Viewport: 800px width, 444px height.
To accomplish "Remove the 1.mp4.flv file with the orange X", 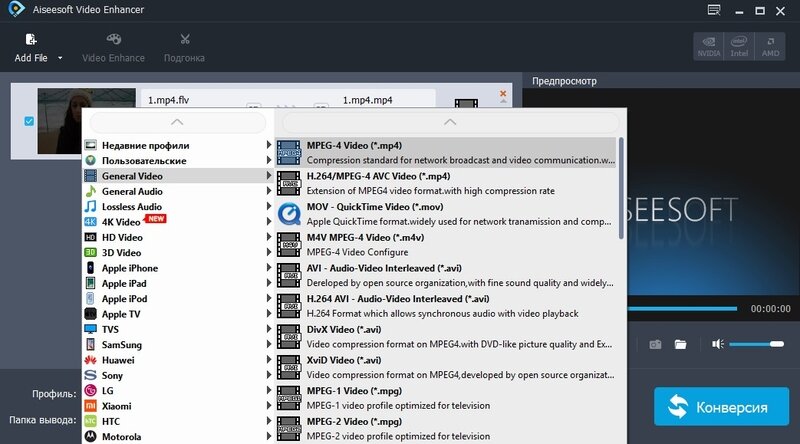I will tap(503, 93).
